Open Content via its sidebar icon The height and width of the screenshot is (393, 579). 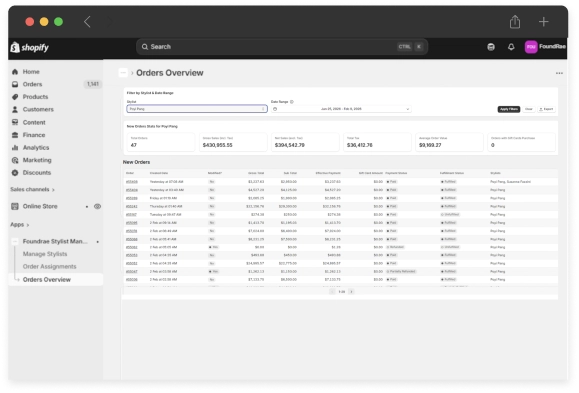15,122
